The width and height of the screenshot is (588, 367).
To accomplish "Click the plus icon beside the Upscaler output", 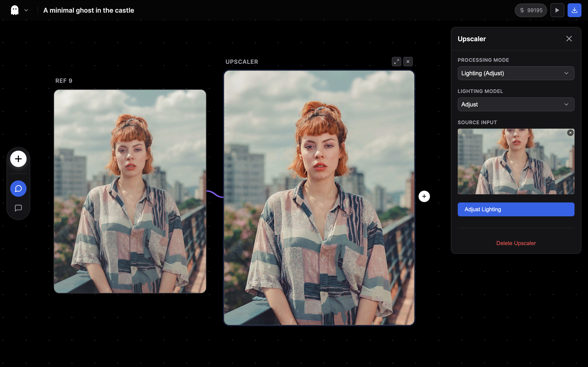I will (424, 196).
